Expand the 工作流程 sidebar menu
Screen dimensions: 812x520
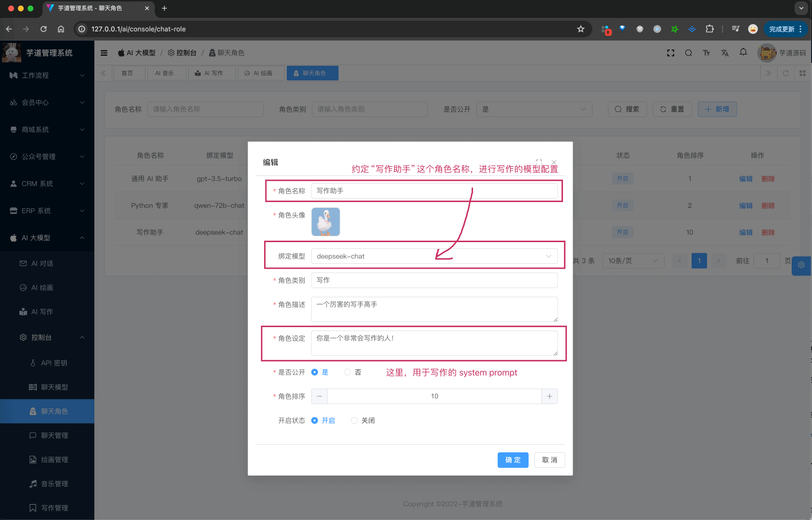tap(47, 75)
